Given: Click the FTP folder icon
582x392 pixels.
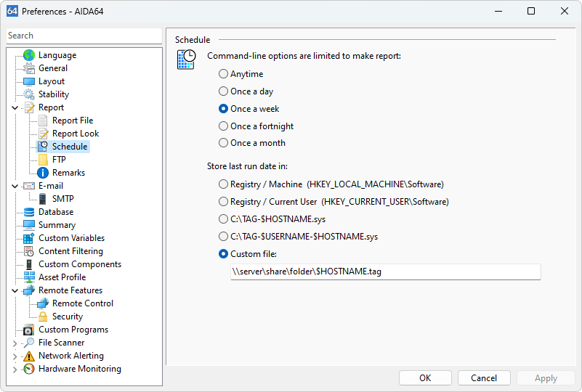Looking at the screenshot, I should point(43,160).
